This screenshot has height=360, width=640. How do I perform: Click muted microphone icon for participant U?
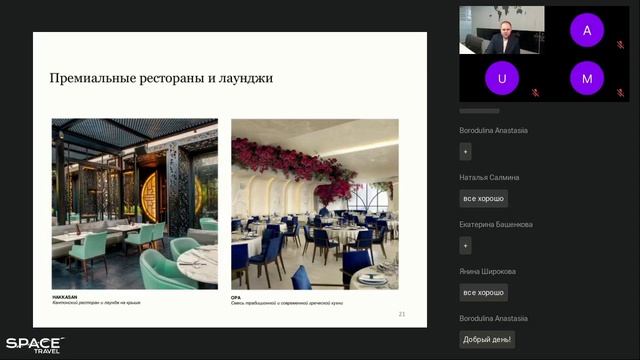535,93
